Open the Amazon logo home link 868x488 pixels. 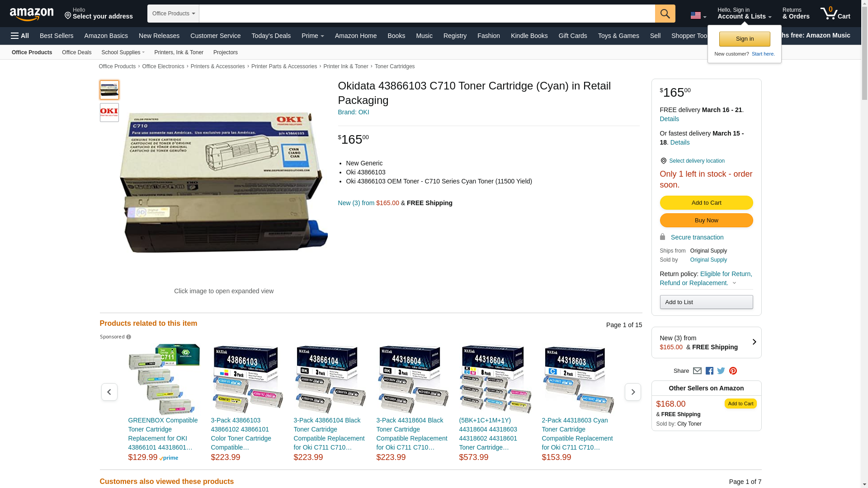pyautogui.click(x=32, y=14)
